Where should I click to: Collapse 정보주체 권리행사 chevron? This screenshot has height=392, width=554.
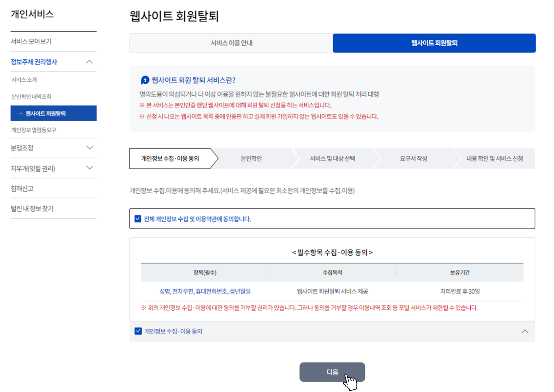click(x=89, y=62)
